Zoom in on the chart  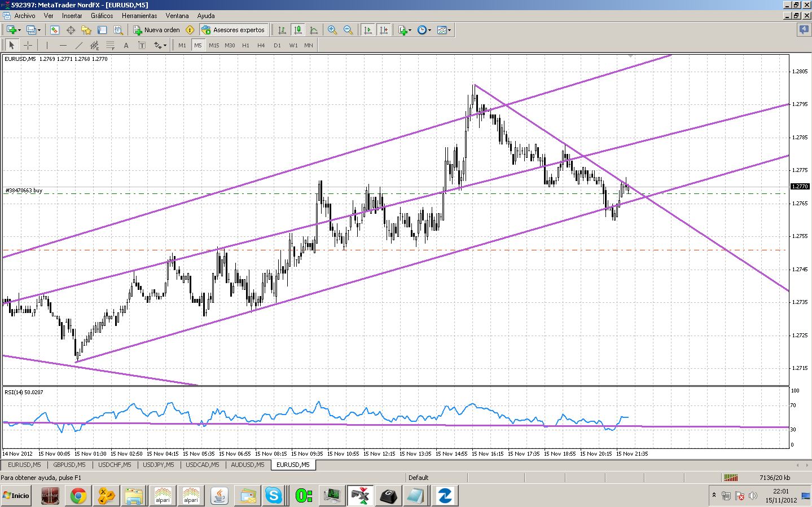332,30
